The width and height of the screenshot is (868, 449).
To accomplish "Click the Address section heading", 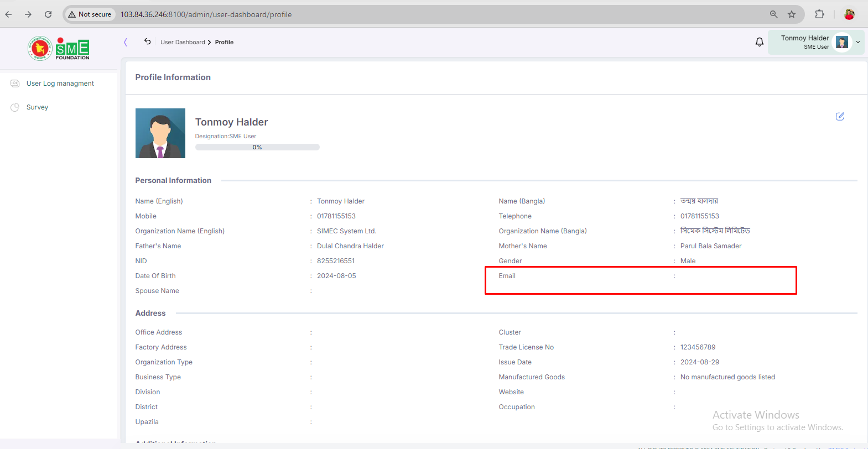I will pos(150,313).
